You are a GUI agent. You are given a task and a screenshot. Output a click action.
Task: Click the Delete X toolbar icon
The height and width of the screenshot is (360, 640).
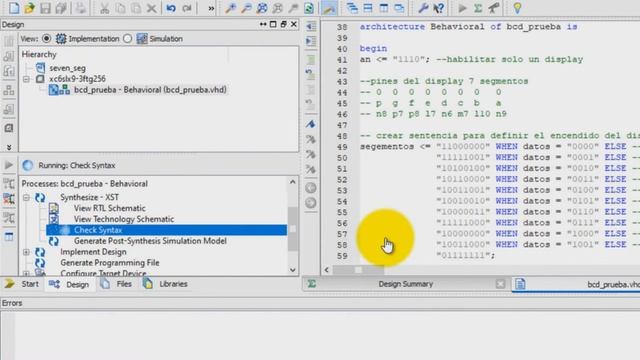(151, 8)
